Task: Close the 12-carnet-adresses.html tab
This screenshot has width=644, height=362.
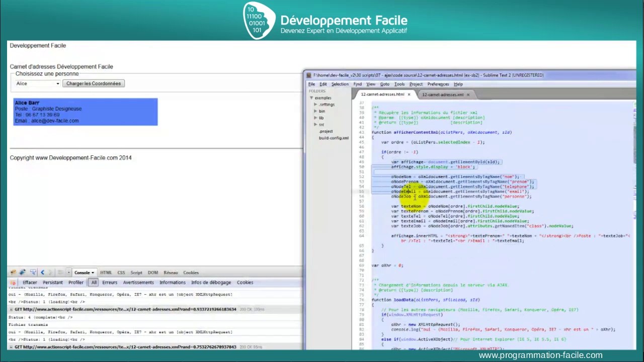Action: (x=409, y=95)
